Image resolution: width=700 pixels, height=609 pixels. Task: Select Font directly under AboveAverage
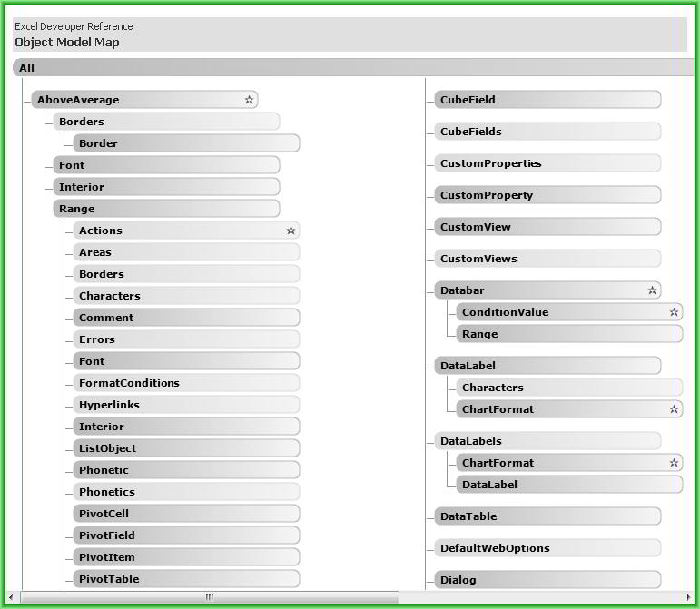click(x=166, y=165)
